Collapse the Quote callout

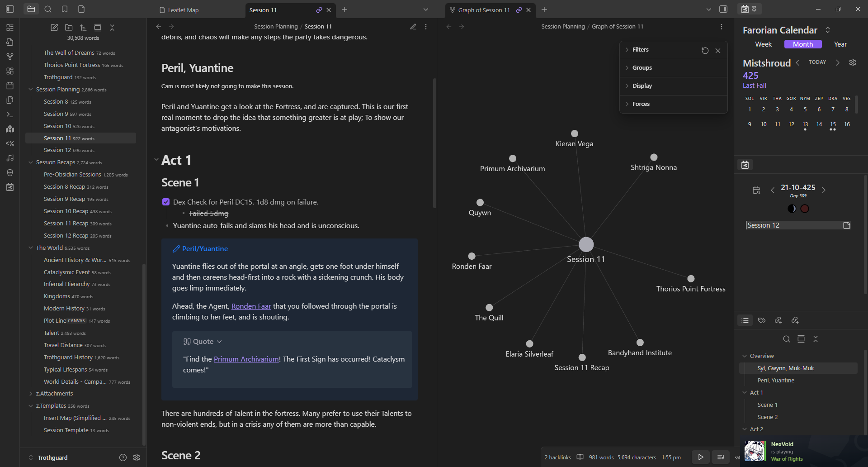point(219,342)
